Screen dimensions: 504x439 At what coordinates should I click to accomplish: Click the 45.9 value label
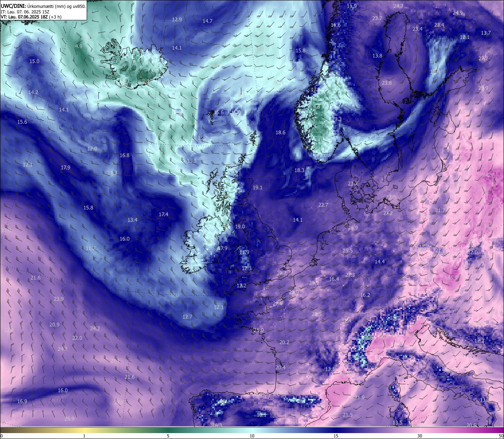pyautogui.click(x=453, y=278)
